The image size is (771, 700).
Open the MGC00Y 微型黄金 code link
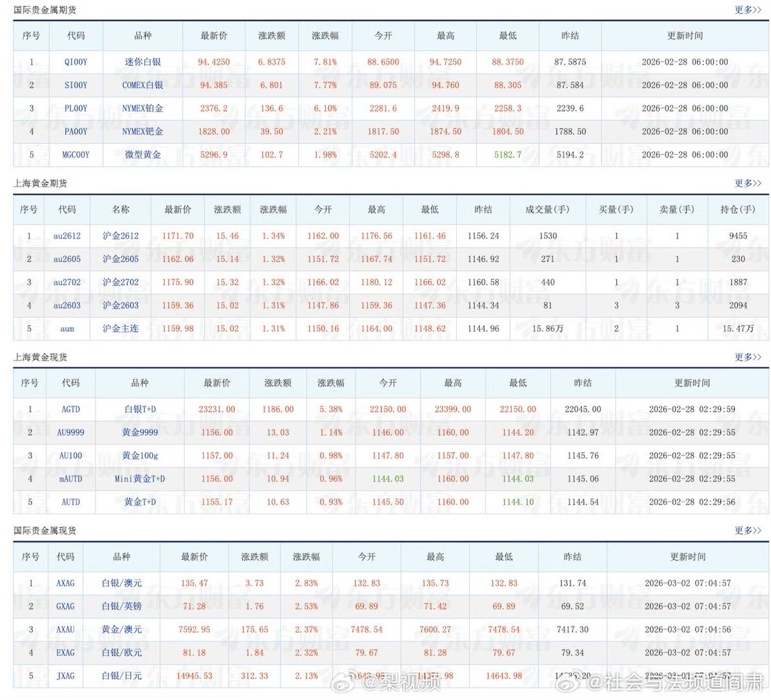click(75, 155)
